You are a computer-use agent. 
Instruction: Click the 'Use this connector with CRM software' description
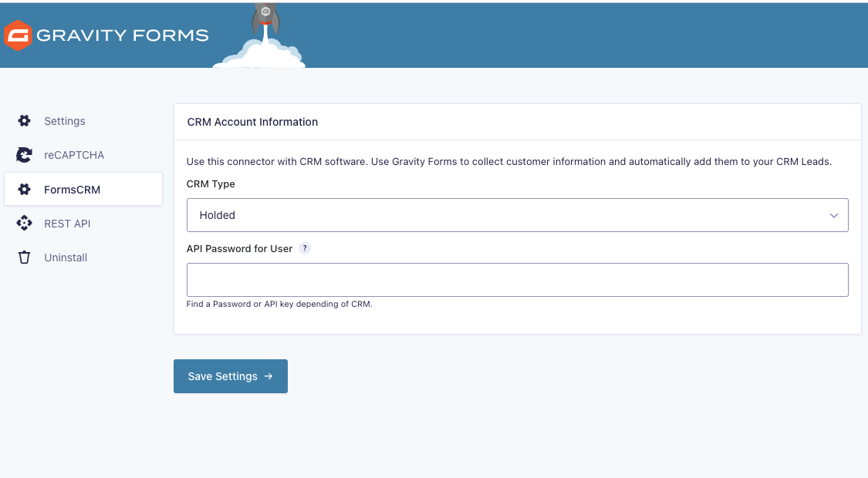pos(508,162)
